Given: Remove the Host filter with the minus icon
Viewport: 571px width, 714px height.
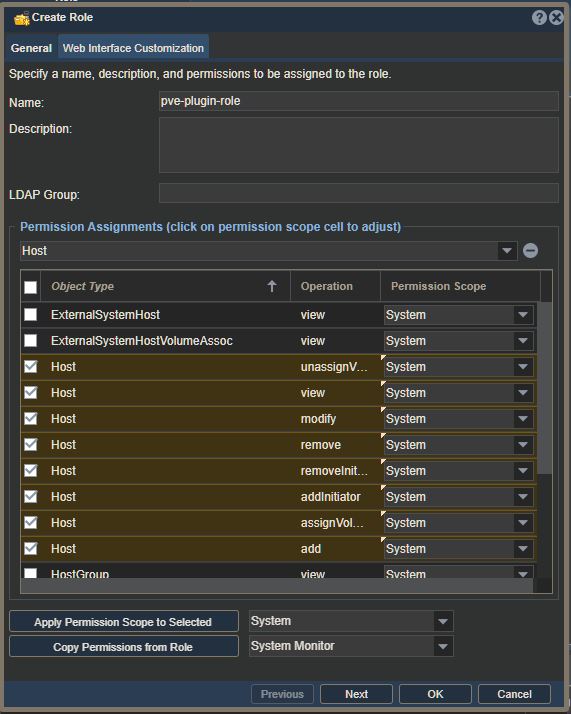Looking at the screenshot, I should 530,251.
